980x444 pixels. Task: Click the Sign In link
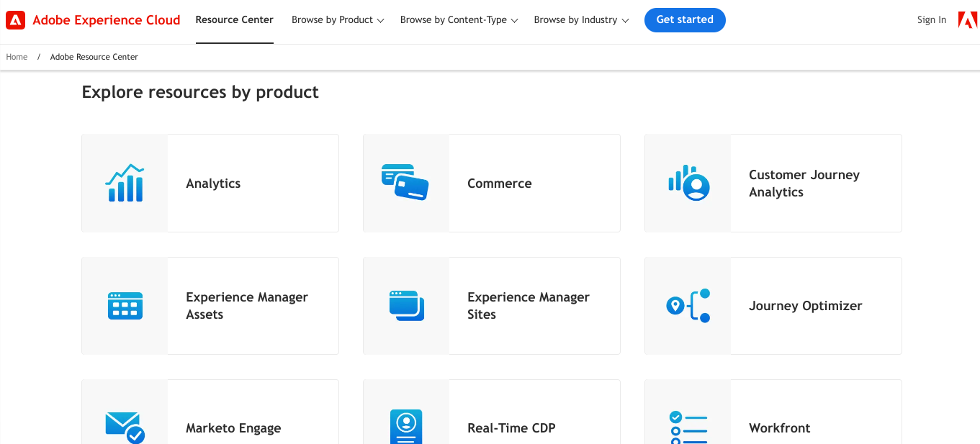(x=932, y=20)
